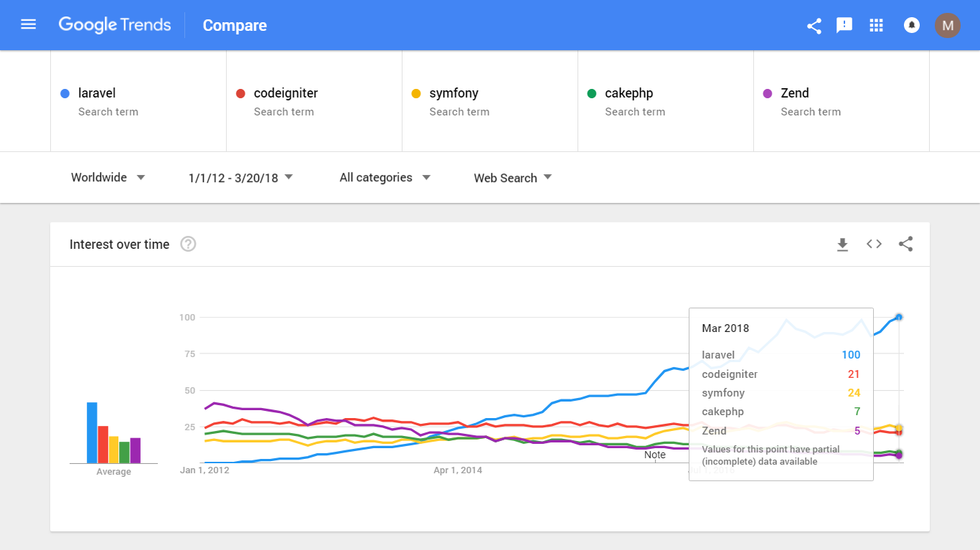980x550 pixels.
Task: Click the blue laravel average bar
Action: (x=92, y=432)
